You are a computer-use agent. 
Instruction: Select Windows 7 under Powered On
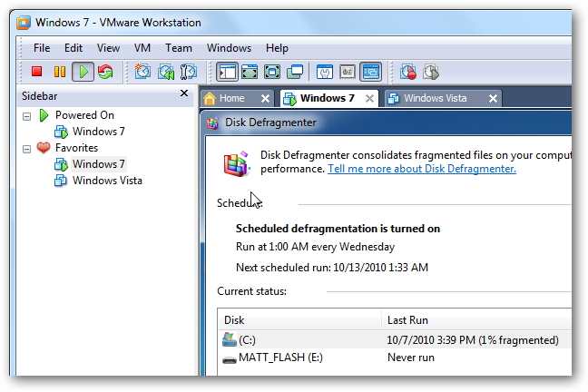[x=98, y=132]
